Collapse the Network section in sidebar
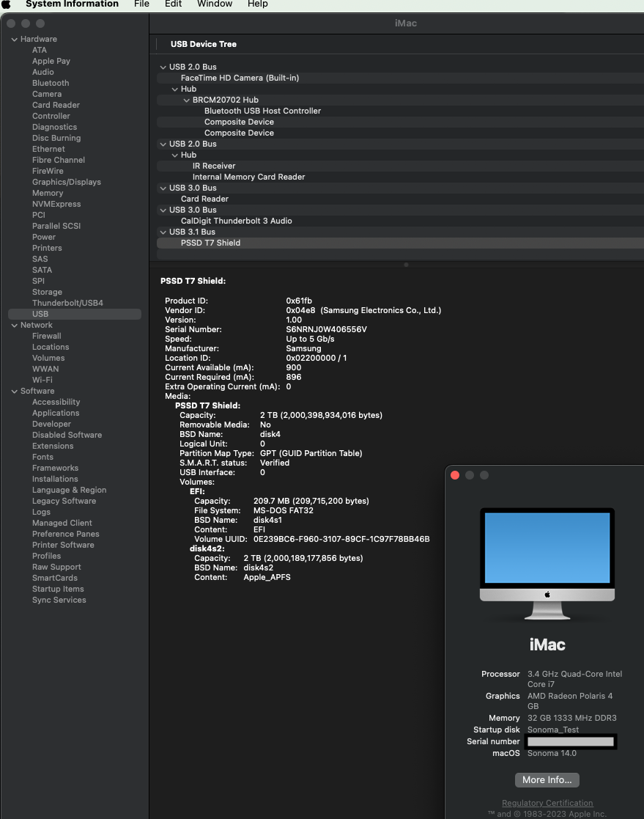The width and height of the screenshot is (644, 819). click(x=15, y=325)
